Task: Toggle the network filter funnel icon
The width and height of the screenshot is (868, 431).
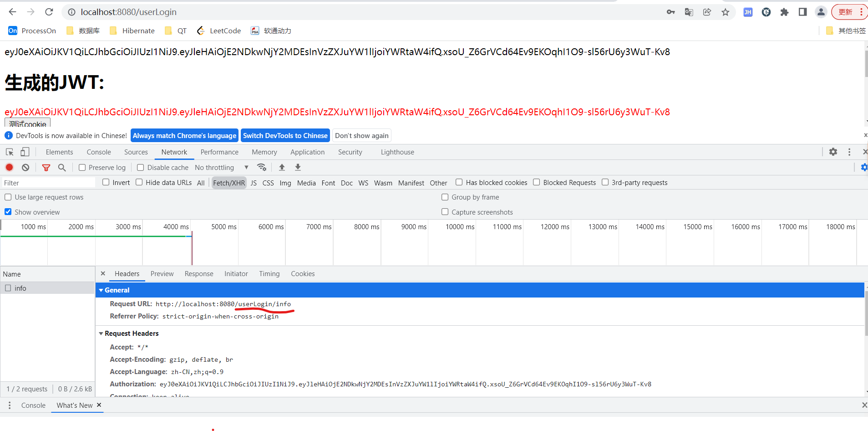Action: tap(46, 168)
